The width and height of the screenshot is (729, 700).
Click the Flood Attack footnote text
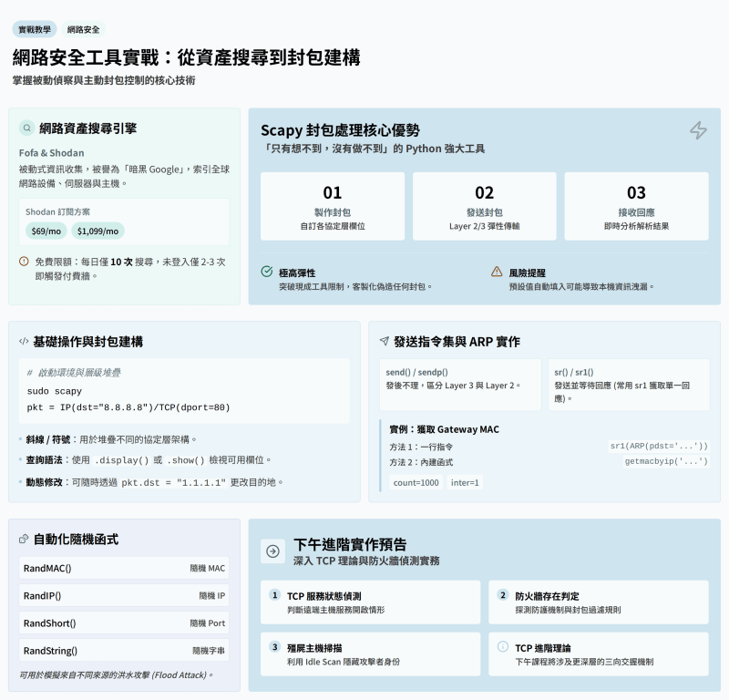tap(116, 674)
